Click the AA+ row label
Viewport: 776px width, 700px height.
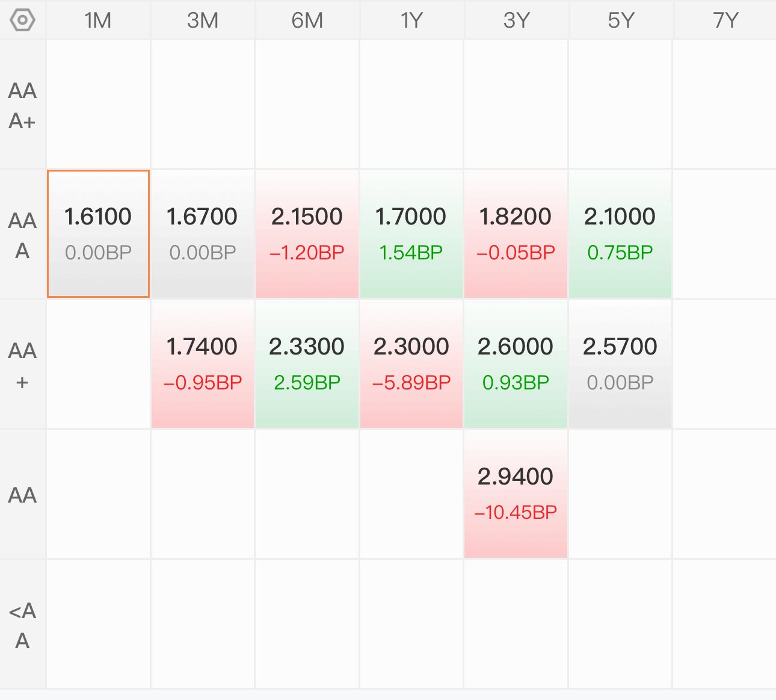[23, 365]
